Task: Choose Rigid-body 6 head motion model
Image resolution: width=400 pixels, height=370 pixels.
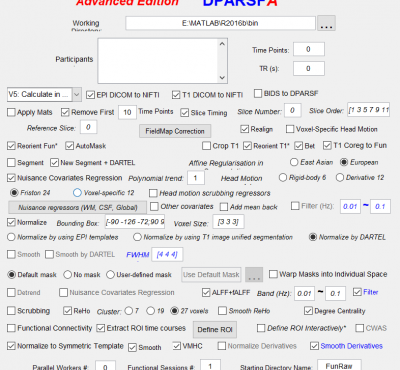Action: [283, 178]
